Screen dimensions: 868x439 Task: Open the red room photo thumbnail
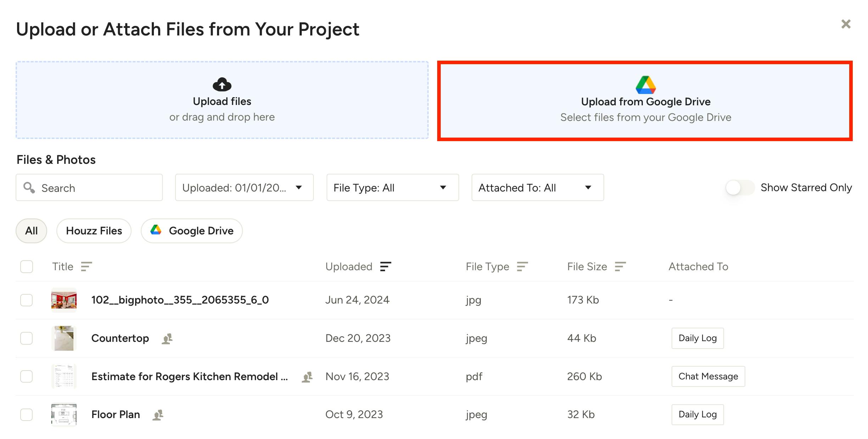click(64, 300)
